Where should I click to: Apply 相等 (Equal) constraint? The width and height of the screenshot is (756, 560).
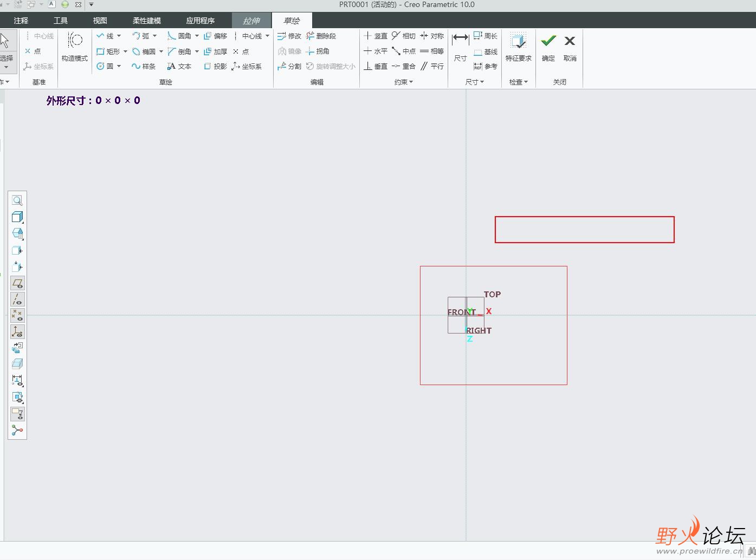pyautogui.click(x=432, y=51)
